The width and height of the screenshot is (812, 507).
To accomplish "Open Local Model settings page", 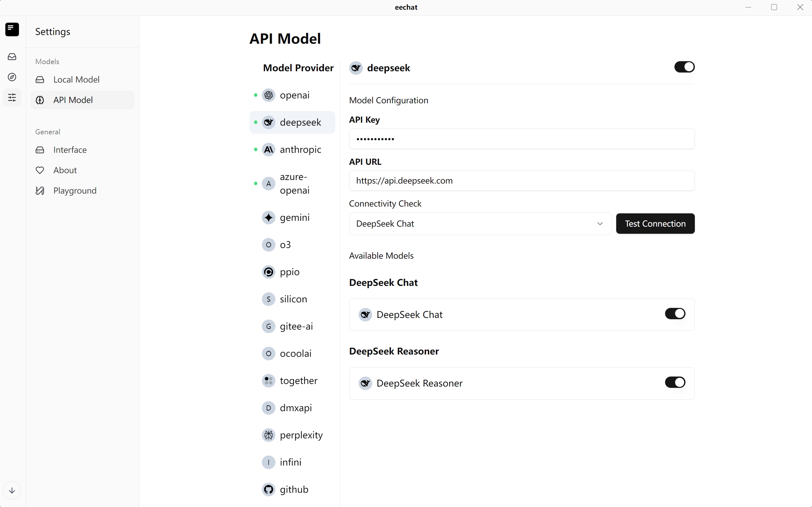I will (76, 79).
